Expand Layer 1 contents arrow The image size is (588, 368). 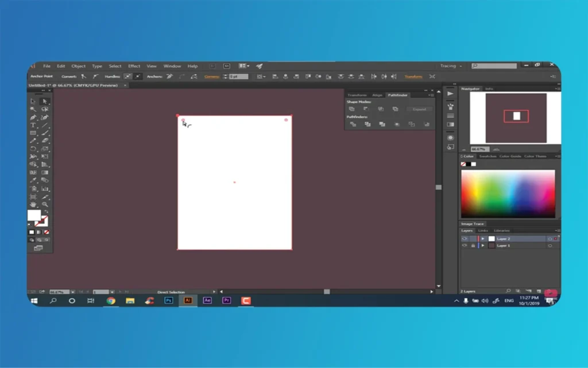483,246
